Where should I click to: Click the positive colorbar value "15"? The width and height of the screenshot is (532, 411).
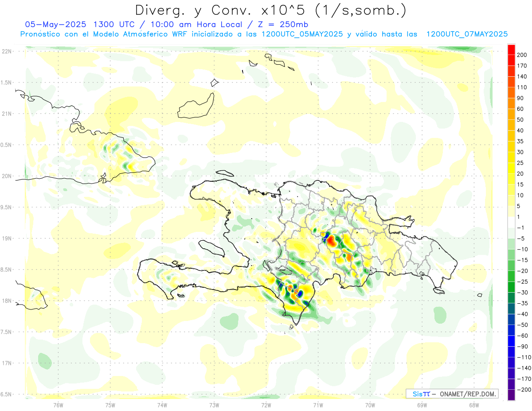click(521, 185)
